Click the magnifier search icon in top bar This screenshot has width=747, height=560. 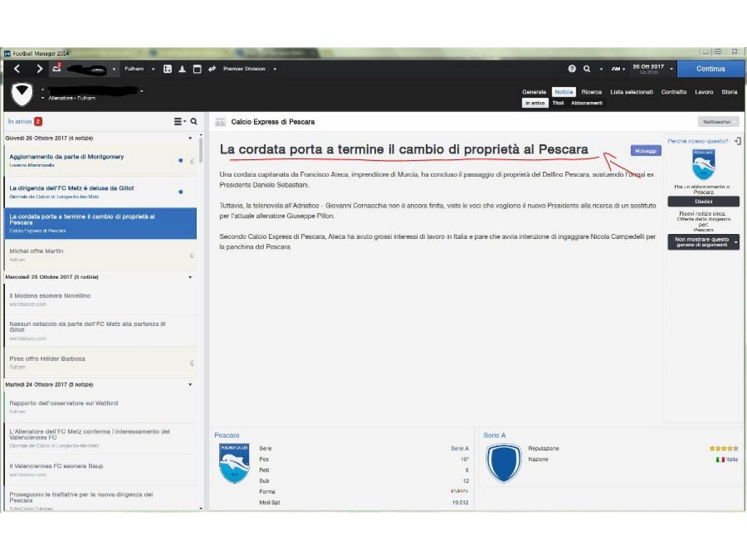coord(587,69)
